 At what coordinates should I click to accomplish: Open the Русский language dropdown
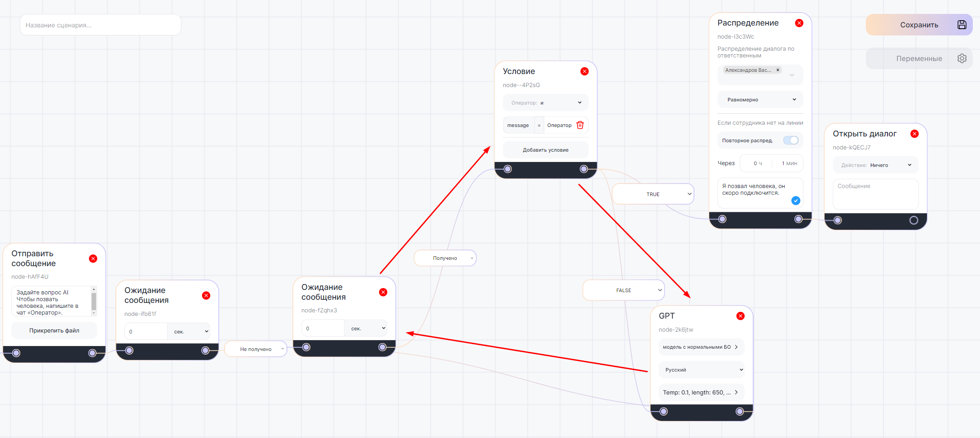click(x=701, y=370)
